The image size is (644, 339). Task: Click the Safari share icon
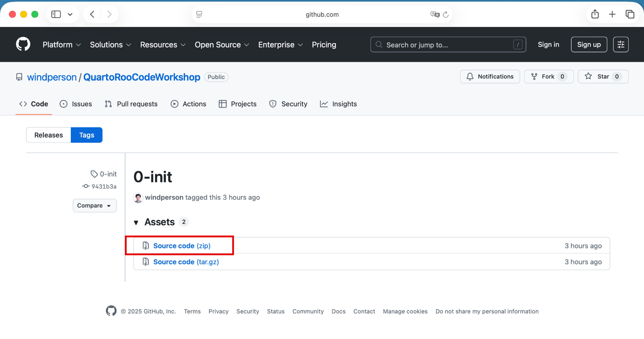(595, 14)
